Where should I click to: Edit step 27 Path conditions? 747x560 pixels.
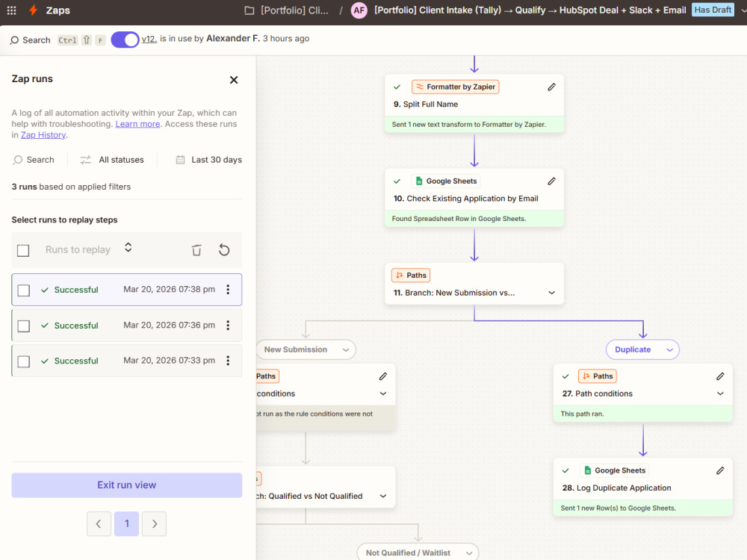click(720, 376)
